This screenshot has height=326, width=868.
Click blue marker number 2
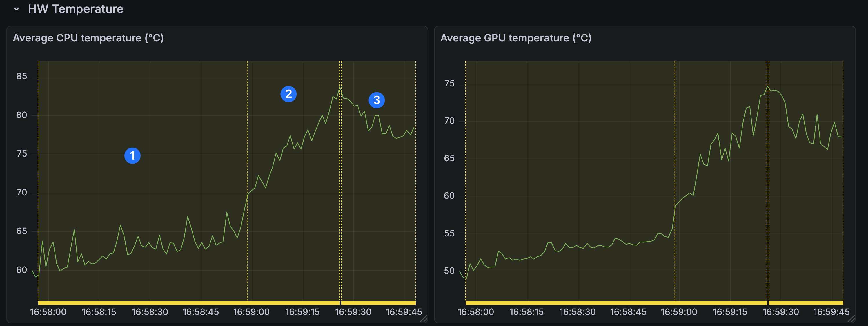pyautogui.click(x=288, y=94)
